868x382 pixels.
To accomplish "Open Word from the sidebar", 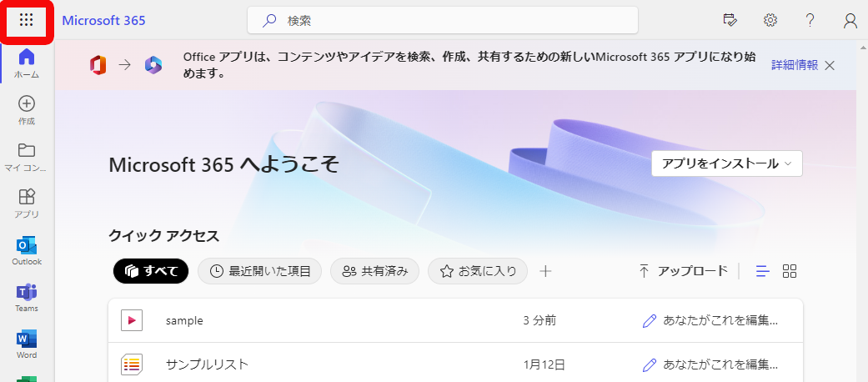I will coord(27,344).
